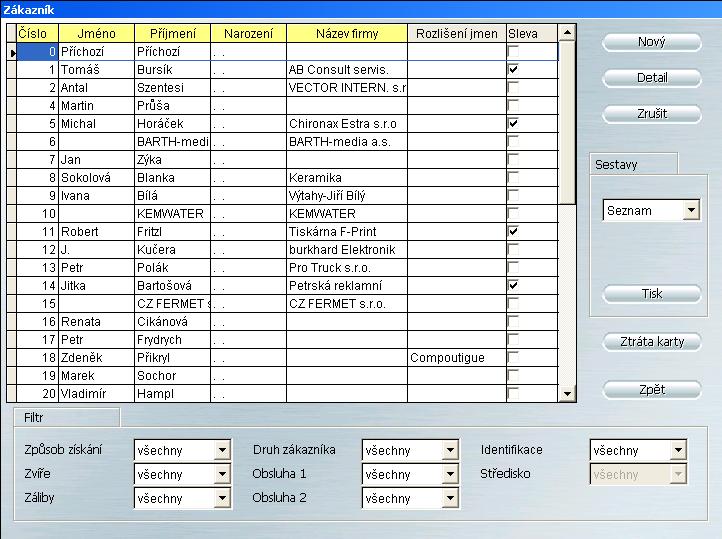Open the Seznam report dropdown

690,211
